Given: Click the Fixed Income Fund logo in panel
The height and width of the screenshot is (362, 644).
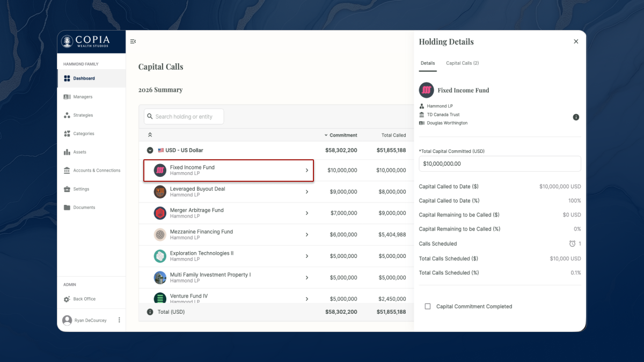Looking at the screenshot, I should (426, 90).
